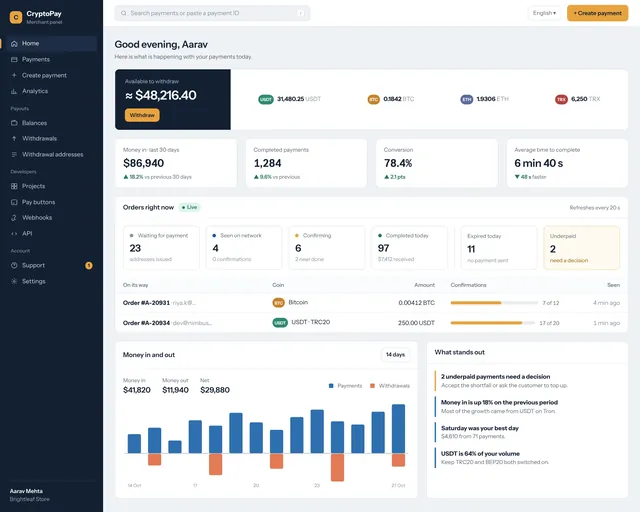
Task: Click the 17 of 20 confirmations progress bar
Action: (x=493, y=323)
